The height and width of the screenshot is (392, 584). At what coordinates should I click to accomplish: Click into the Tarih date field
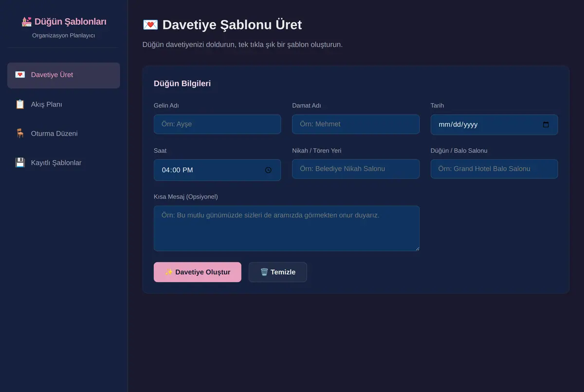click(494, 125)
